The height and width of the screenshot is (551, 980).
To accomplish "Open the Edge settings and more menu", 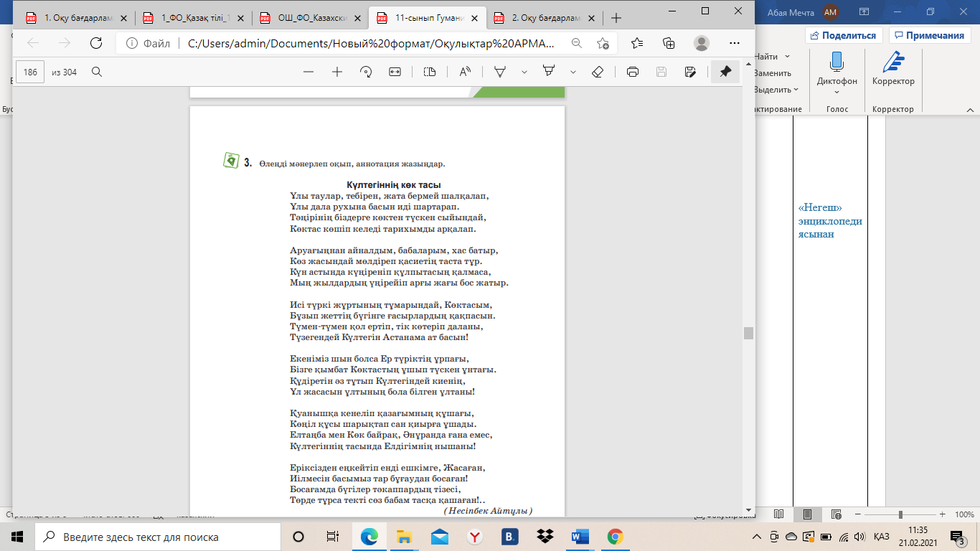I will click(733, 43).
